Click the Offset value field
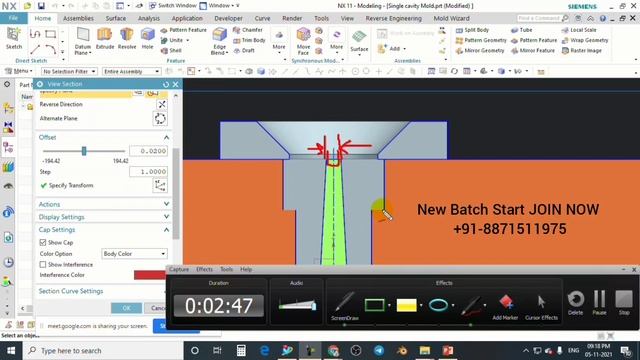Viewport: 640px width, 360px height. [x=148, y=151]
